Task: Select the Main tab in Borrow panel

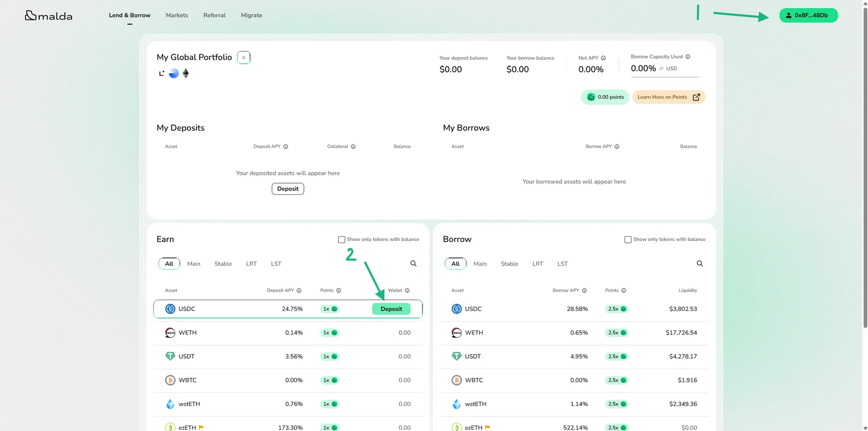Action: coord(480,264)
